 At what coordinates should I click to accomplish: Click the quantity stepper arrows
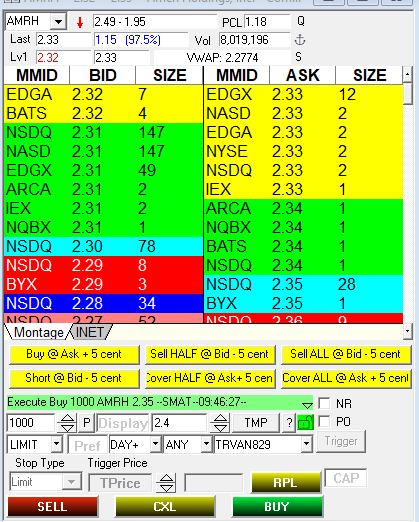(x=67, y=423)
